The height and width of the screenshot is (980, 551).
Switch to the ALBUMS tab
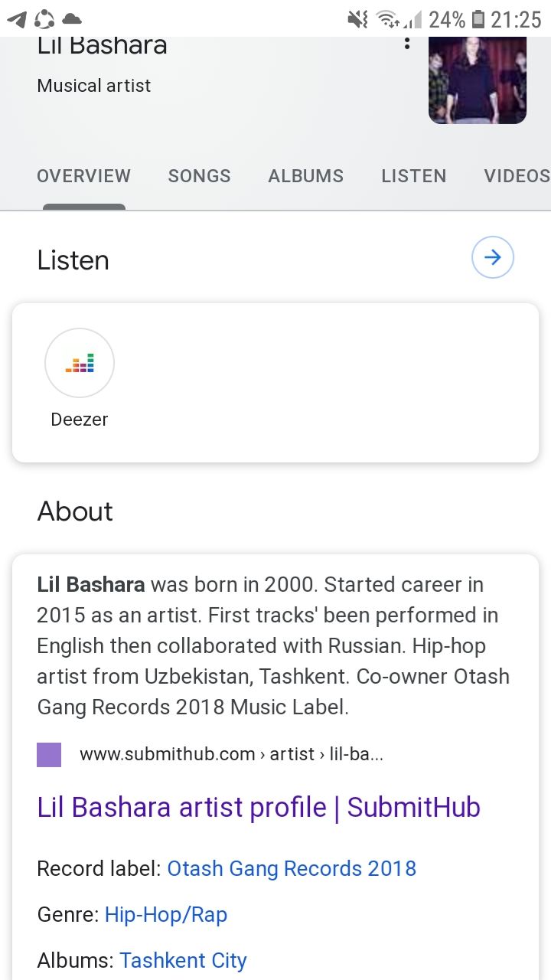click(306, 176)
